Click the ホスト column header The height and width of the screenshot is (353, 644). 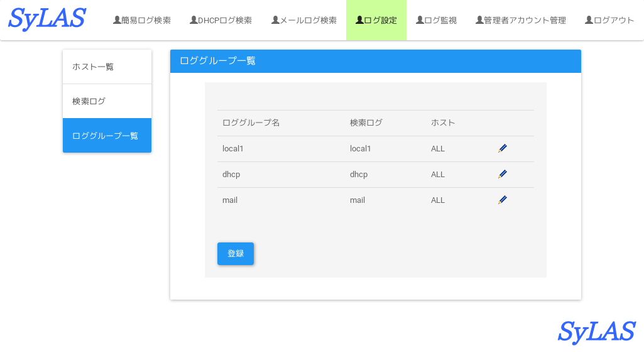coord(443,122)
